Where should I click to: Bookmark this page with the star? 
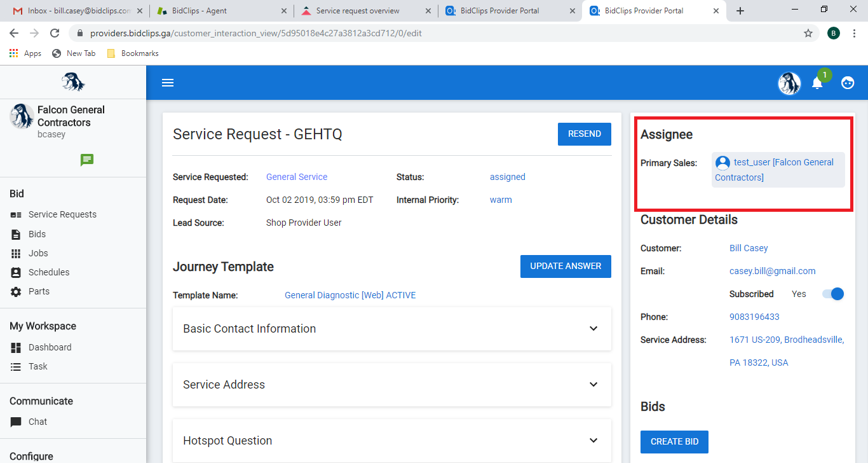pos(808,33)
